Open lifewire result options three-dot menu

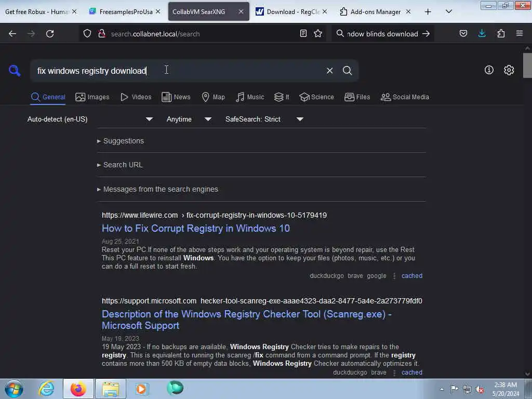click(x=394, y=276)
